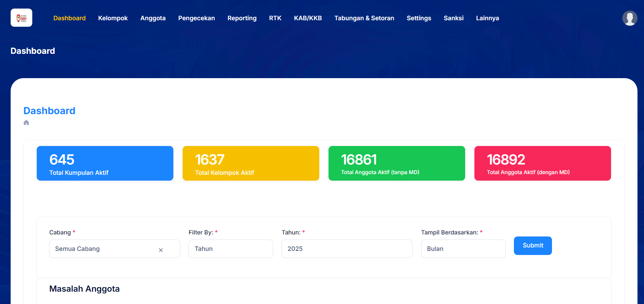The image size is (644, 304).
Task: Open the KAB/KKB menu
Action: (308, 18)
